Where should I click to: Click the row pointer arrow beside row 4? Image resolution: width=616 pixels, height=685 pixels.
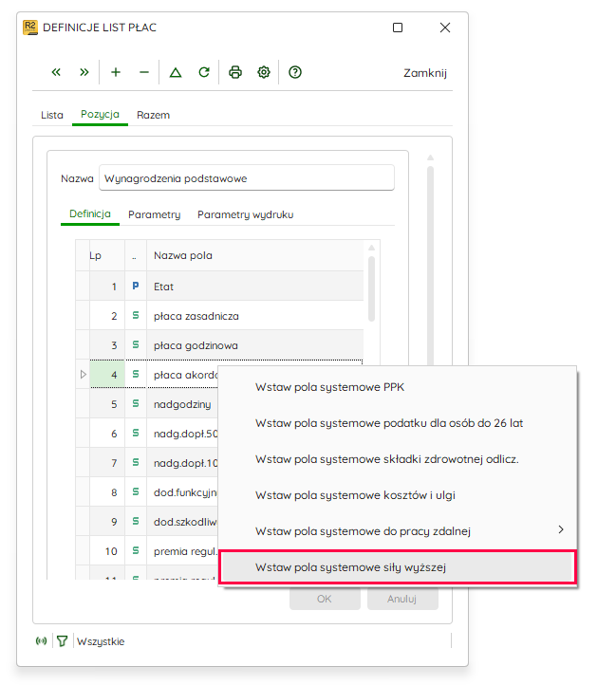click(x=84, y=375)
